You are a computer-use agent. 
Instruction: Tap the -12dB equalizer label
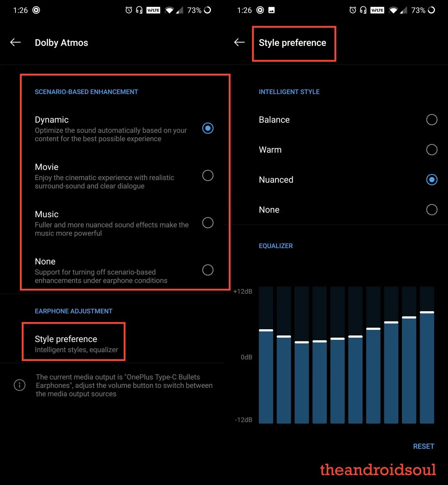pyautogui.click(x=244, y=420)
